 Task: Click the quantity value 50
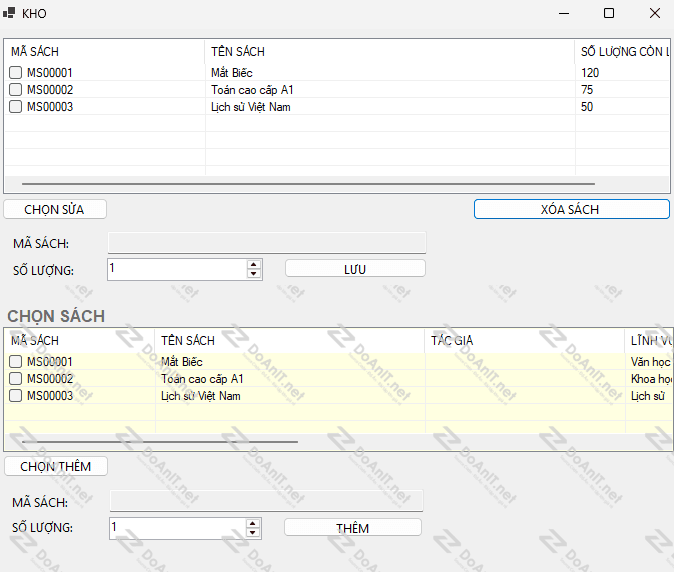click(587, 107)
